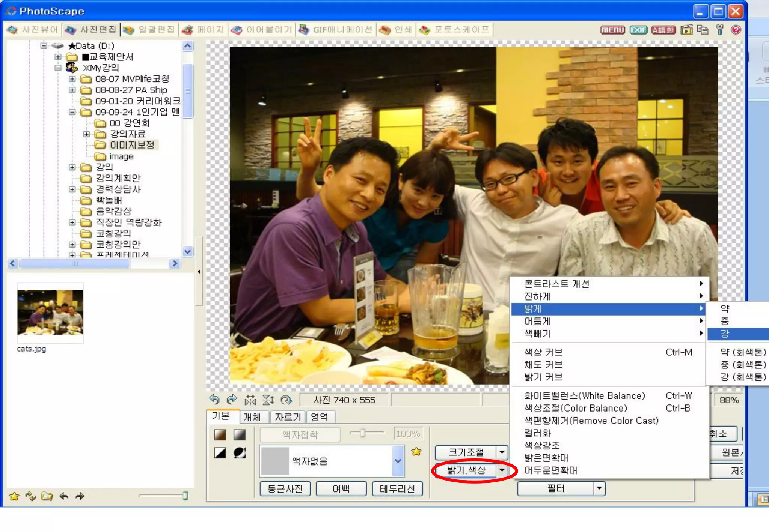Viewport: 769px width, 532px height.
Task: Expand the 교육제안서 folder node
Action: tap(58, 57)
